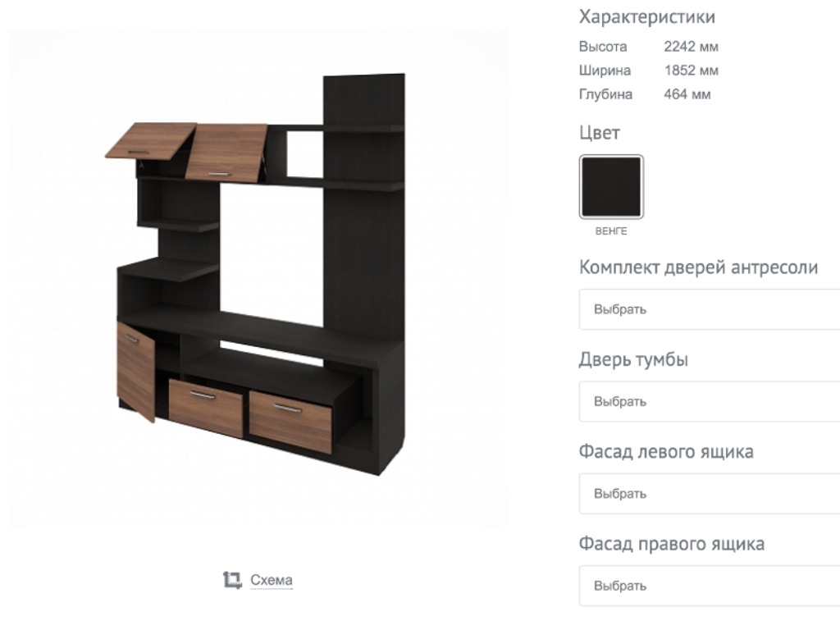Click the Фасад левого ящика heading
The height and width of the screenshot is (630, 840).
(666, 451)
